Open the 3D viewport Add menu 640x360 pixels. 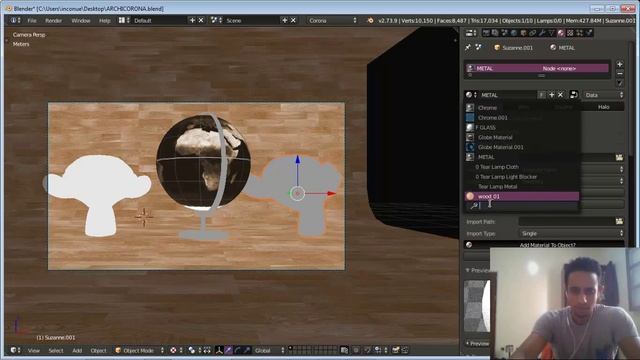point(77,350)
